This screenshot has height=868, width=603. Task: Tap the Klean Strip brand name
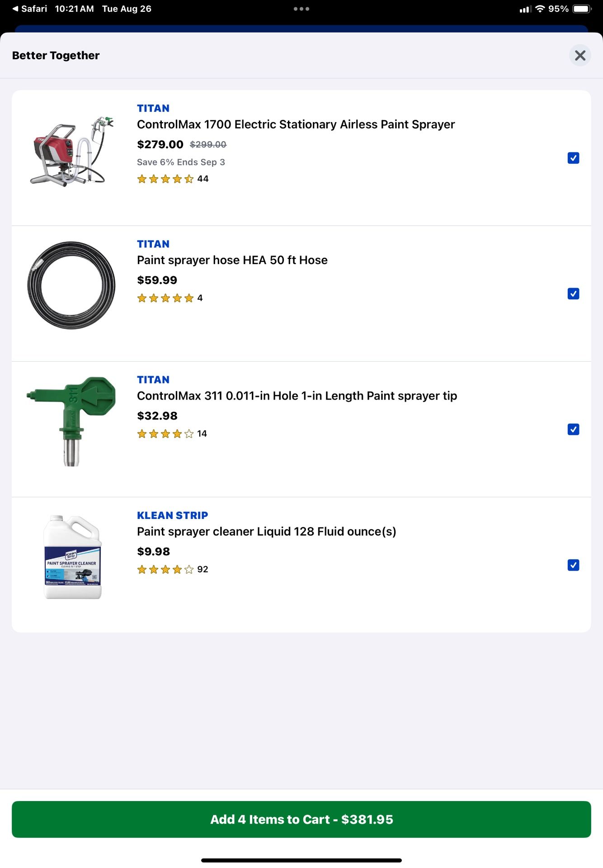[172, 515]
